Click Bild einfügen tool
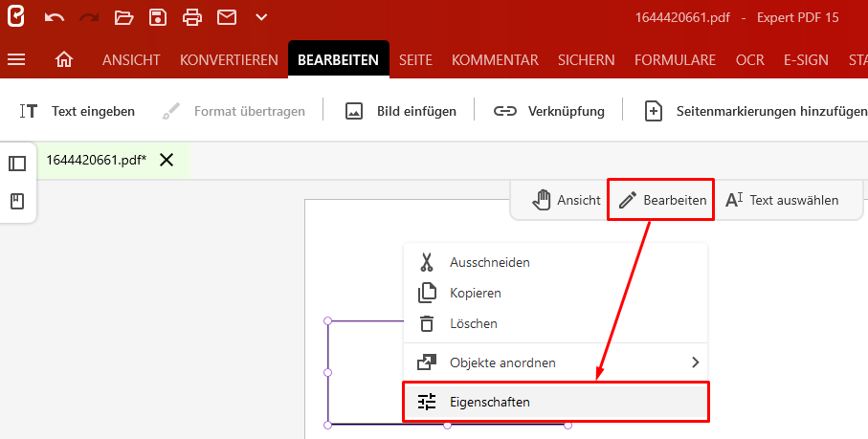The image size is (868, 439). (x=400, y=111)
